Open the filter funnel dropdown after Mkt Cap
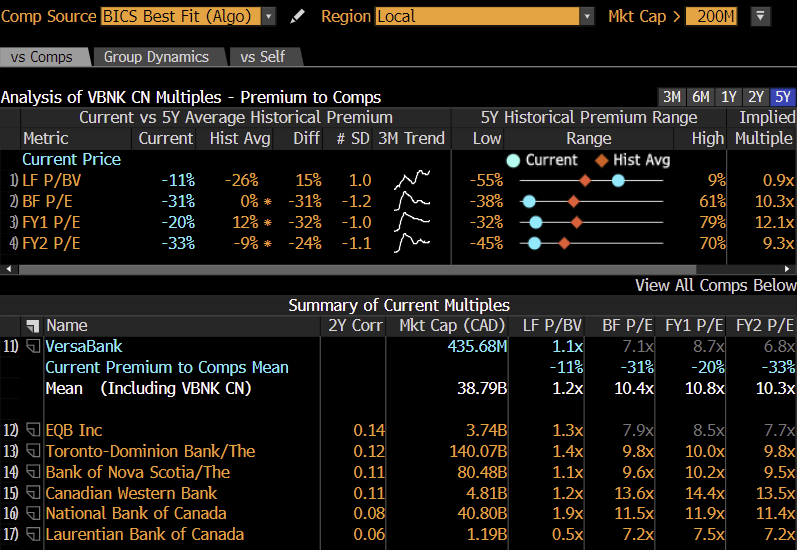This screenshot has width=797, height=550. (760, 16)
